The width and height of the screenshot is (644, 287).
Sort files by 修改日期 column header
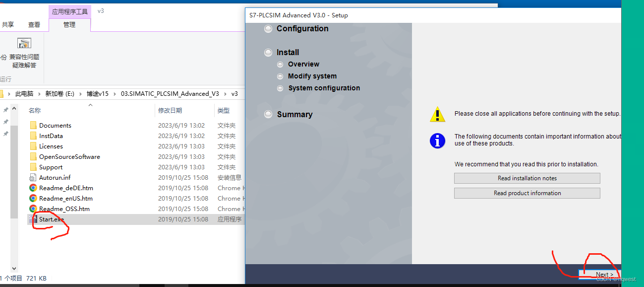click(170, 110)
